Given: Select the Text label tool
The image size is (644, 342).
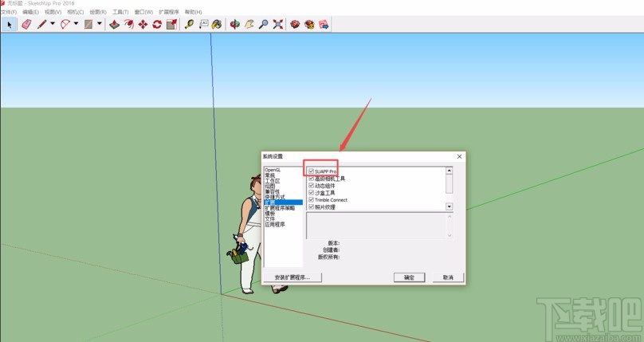Looking at the screenshot, I should [203, 25].
